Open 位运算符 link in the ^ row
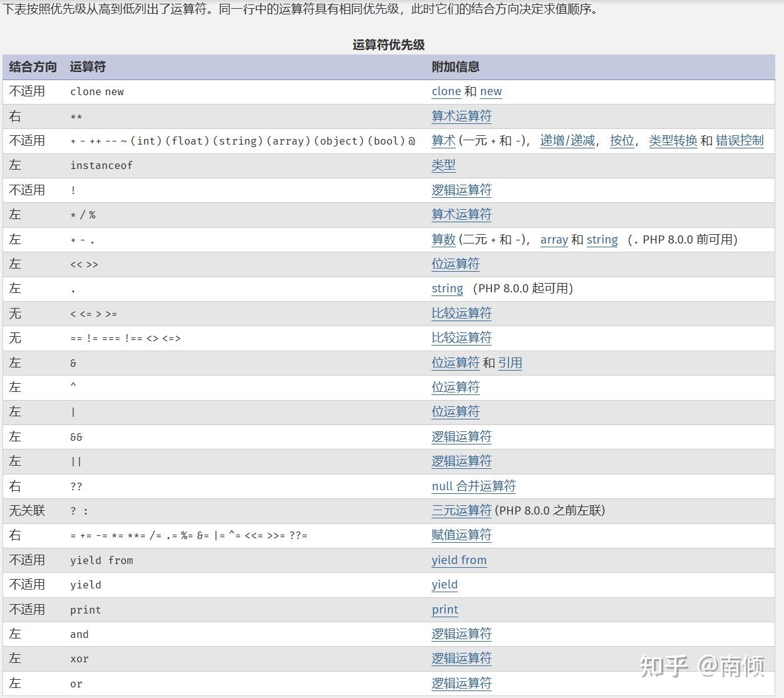 [x=455, y=387]
